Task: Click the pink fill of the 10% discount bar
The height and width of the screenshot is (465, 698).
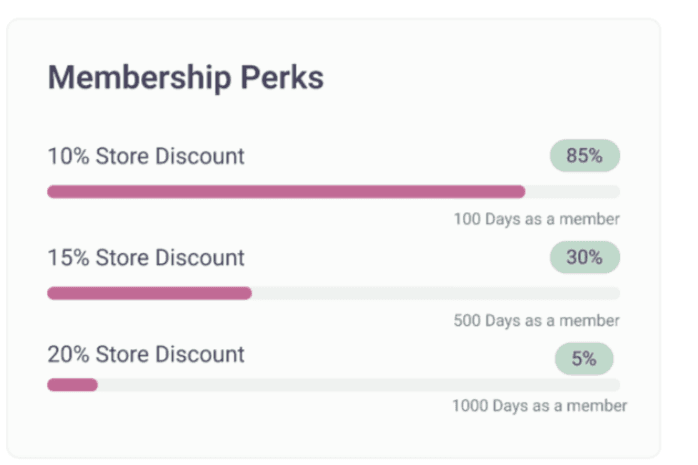Action: click(285, 191)
